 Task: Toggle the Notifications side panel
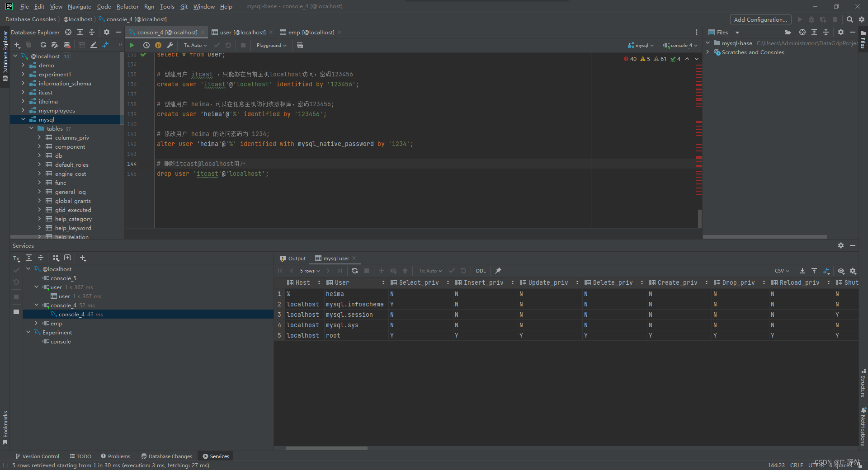(863, 426)
